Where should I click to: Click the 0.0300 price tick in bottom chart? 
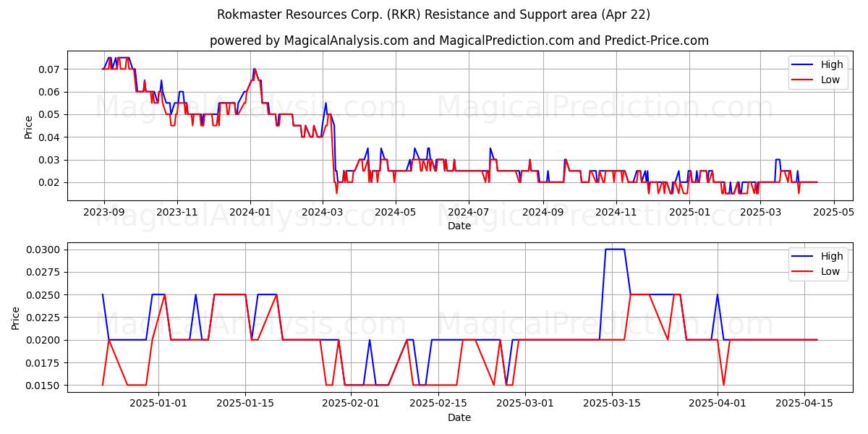[44, 250]
